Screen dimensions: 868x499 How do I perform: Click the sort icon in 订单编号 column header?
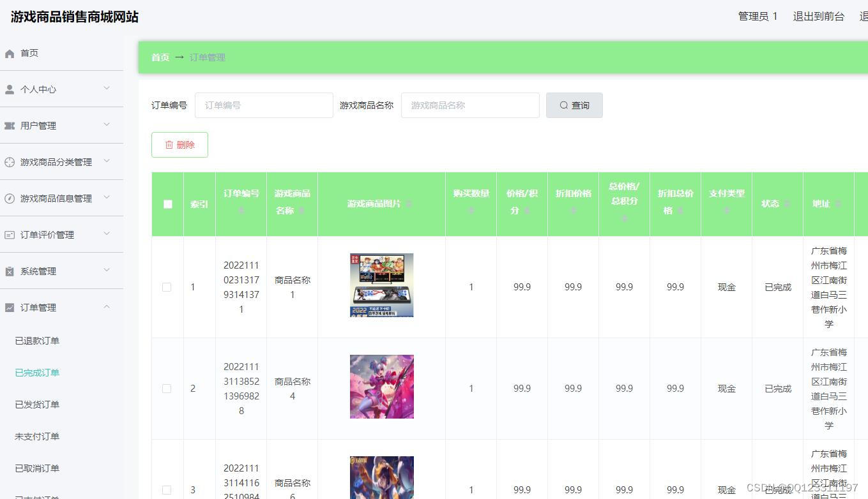click(x=241, y=211)
